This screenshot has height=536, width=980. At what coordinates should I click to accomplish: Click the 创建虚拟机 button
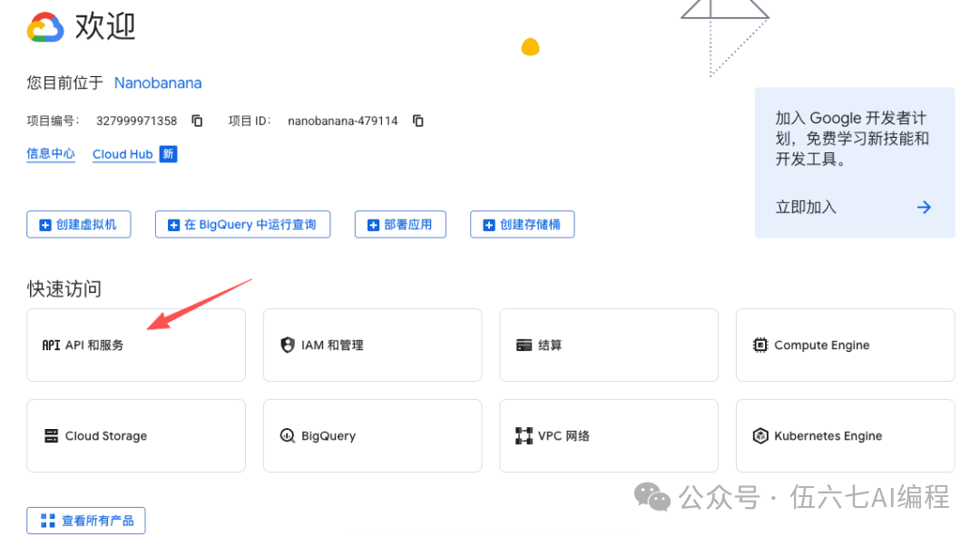pos(79,224)
